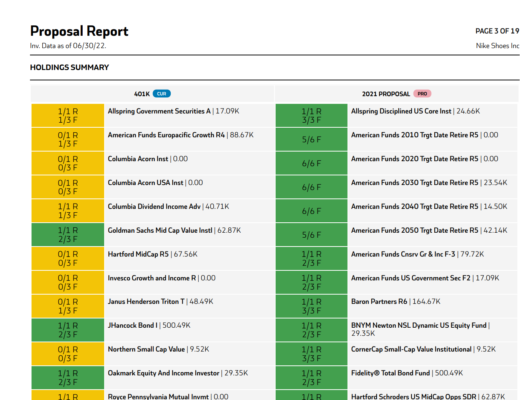Click the score cell next to Baron Partners R6
Viewport: 532px width, 400px height.
click(x=311, y=306)
